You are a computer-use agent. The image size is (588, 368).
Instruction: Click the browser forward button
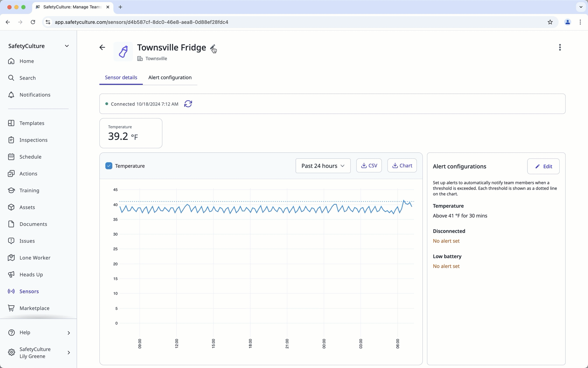[20, 22]
